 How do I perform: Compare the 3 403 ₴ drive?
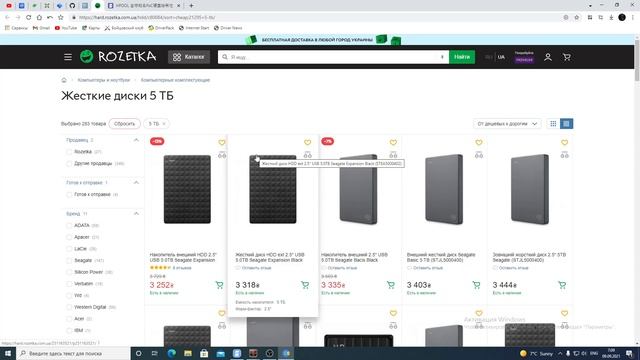point(479,155)
